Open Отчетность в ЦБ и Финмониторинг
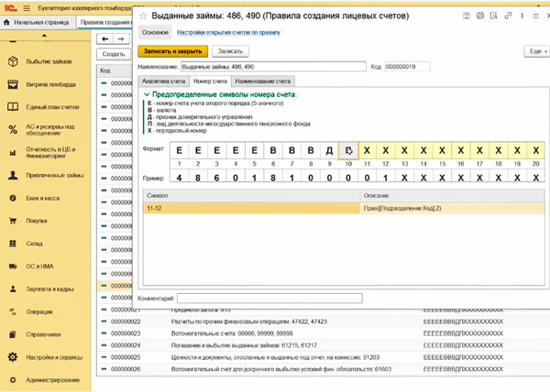 coord(50,153)
